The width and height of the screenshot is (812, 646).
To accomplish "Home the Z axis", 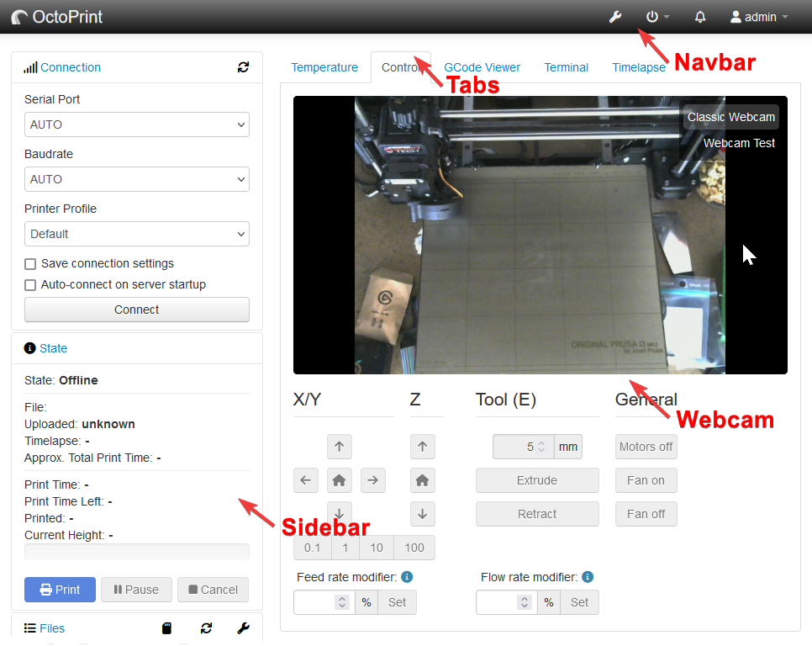I will click(x=422, y=480).
